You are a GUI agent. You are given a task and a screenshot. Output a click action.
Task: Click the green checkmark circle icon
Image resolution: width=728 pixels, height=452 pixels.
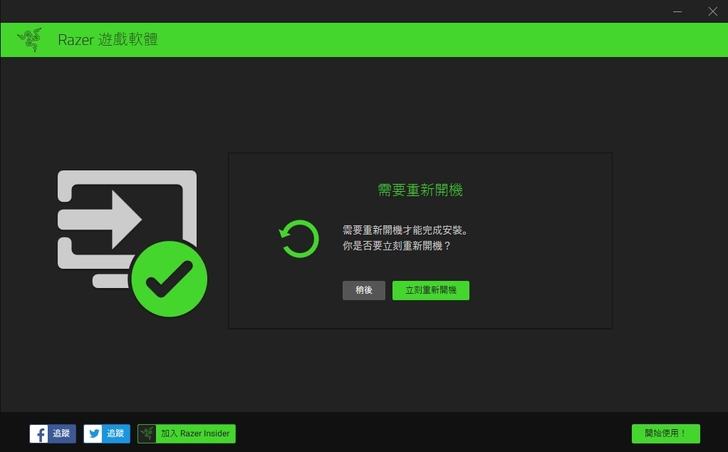tap(169, 278)
